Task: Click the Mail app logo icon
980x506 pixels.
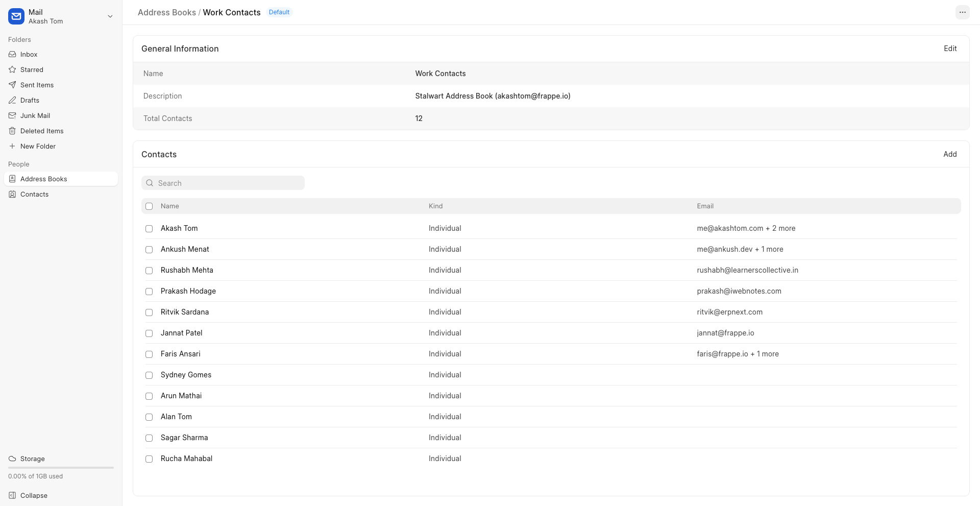Action: (x=16, y=16)
